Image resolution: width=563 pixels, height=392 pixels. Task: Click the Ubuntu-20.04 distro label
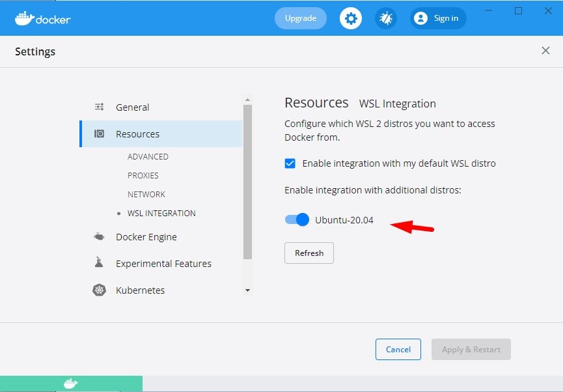tap(344, 220)
